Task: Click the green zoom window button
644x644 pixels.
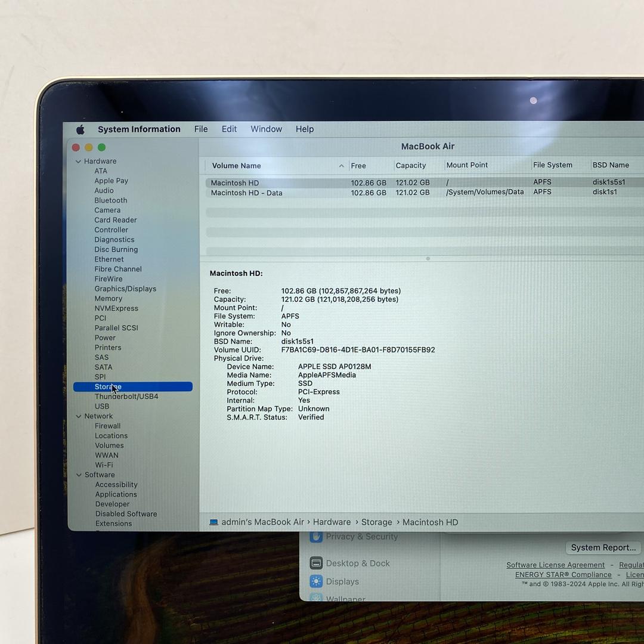Action: [101, 147]
